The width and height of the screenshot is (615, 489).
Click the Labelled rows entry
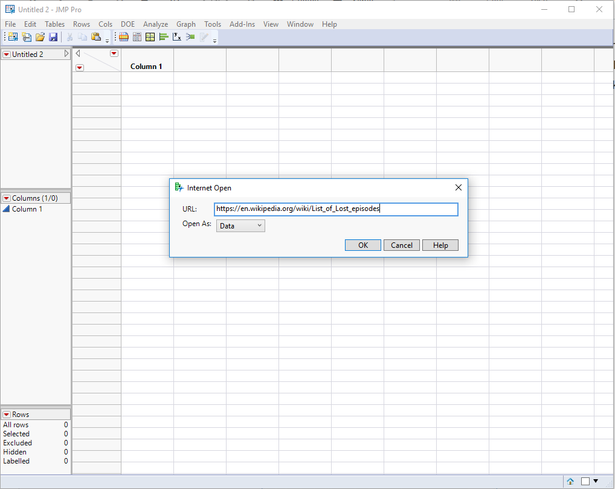[x=35, y=461]
